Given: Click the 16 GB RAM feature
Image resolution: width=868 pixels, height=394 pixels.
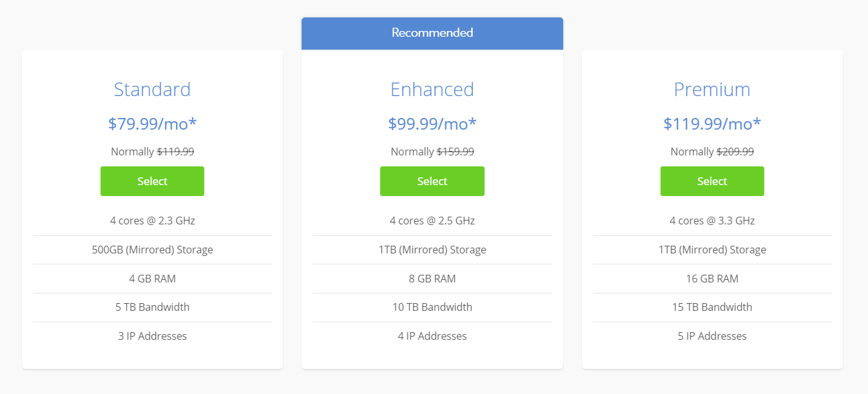Looking at the screenshot, I should (x=712, y=279).
